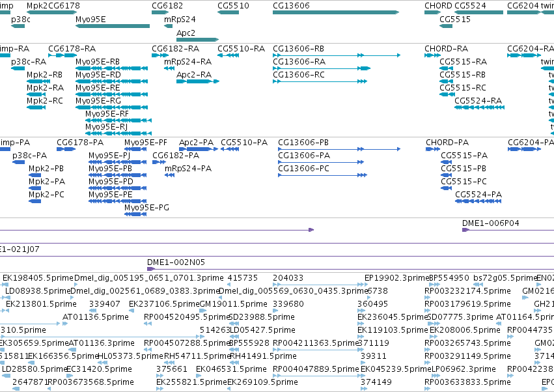Select protein Mpk2-PB
The height and width of the screenshot is (392, 554).
46,169
